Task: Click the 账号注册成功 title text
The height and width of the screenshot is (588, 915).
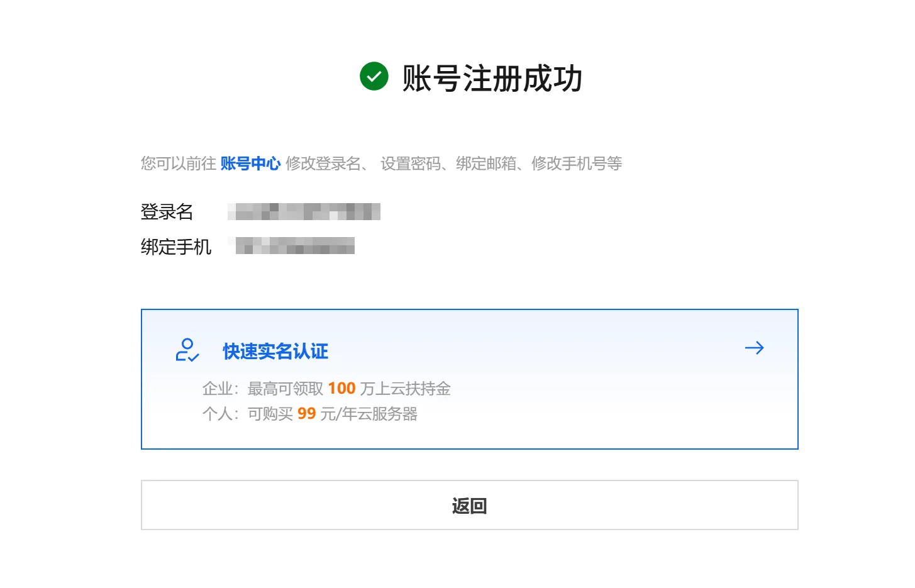Action: [492, 79]
